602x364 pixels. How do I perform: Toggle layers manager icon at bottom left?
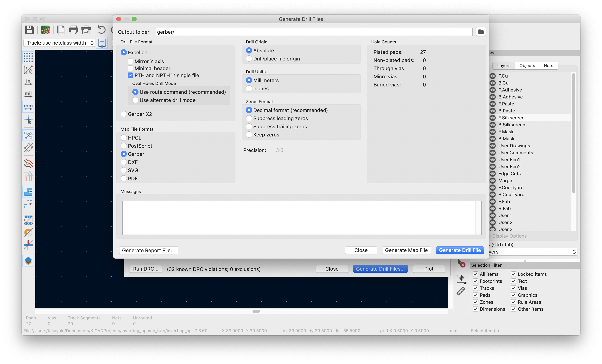click(x=28, y=260)
